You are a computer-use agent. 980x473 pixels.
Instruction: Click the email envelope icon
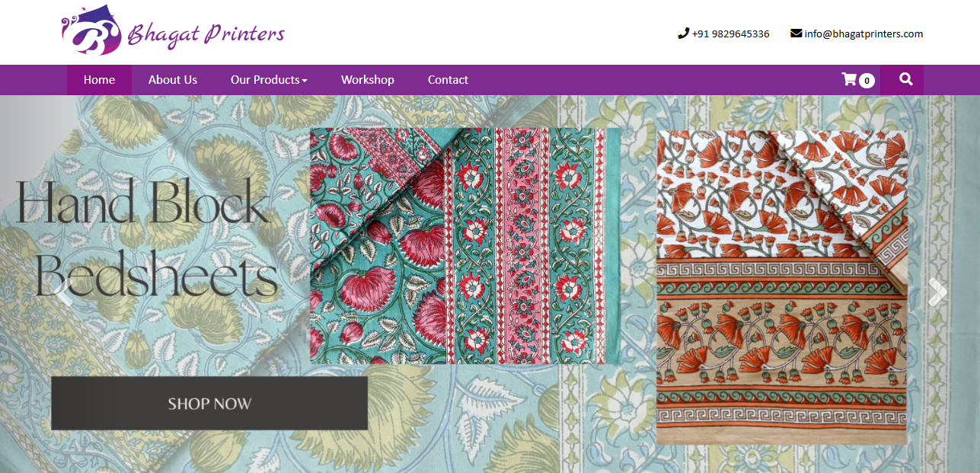click(796, 34)
